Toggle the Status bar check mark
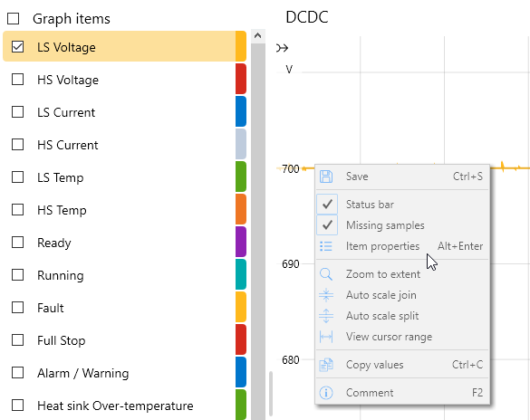Image resolution: width=530 pixels, height=420 pixels. pos(327,205)
